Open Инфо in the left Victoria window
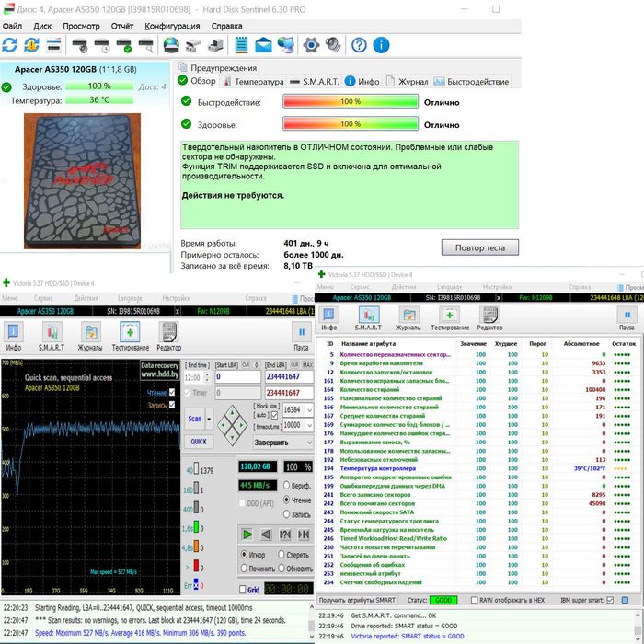This screenshot has height=644, width=644. tap(13, 337)
